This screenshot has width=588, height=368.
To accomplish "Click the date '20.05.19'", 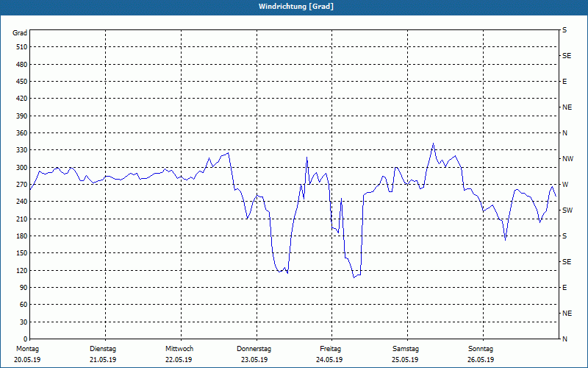I will (27, 360).
